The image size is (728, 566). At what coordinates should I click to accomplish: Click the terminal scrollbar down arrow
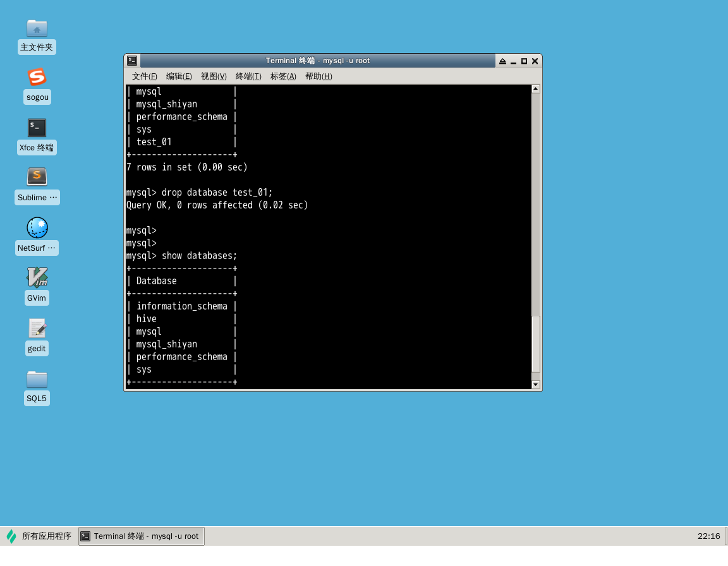536,384
